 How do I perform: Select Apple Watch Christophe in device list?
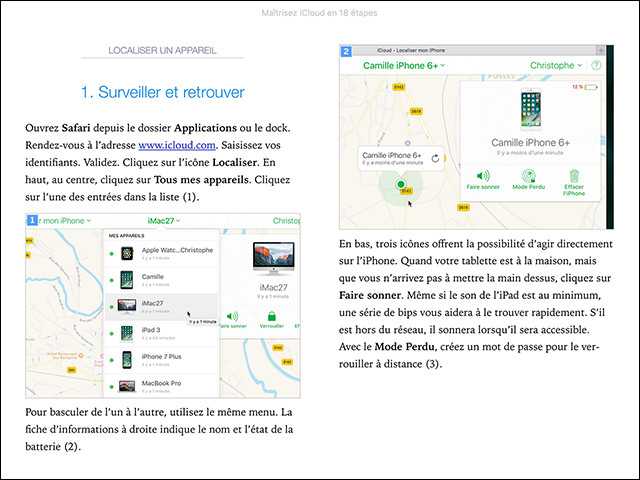[x=161, y=253]
